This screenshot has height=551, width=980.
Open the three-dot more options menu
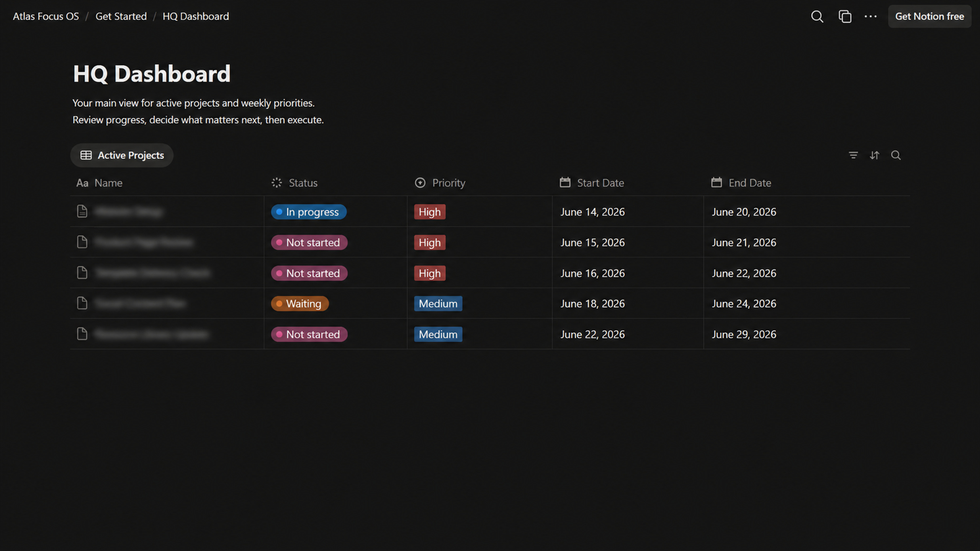coord(870,16)
